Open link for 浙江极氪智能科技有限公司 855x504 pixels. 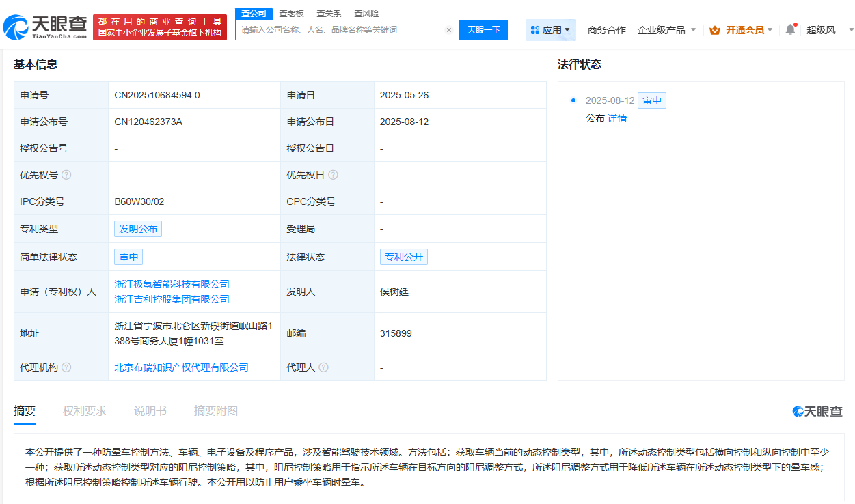[172, 284]
